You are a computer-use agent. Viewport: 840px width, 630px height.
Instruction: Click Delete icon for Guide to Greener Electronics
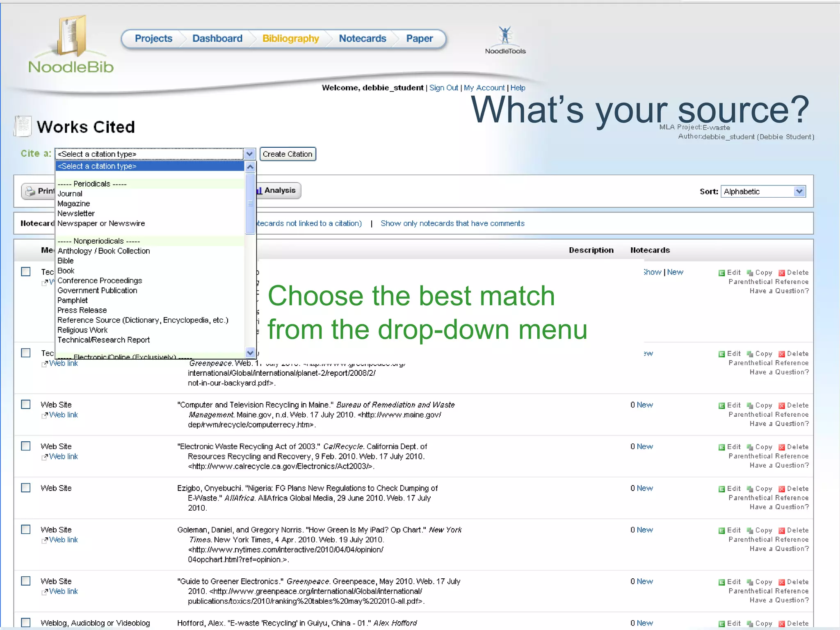(x=782, y=582)
